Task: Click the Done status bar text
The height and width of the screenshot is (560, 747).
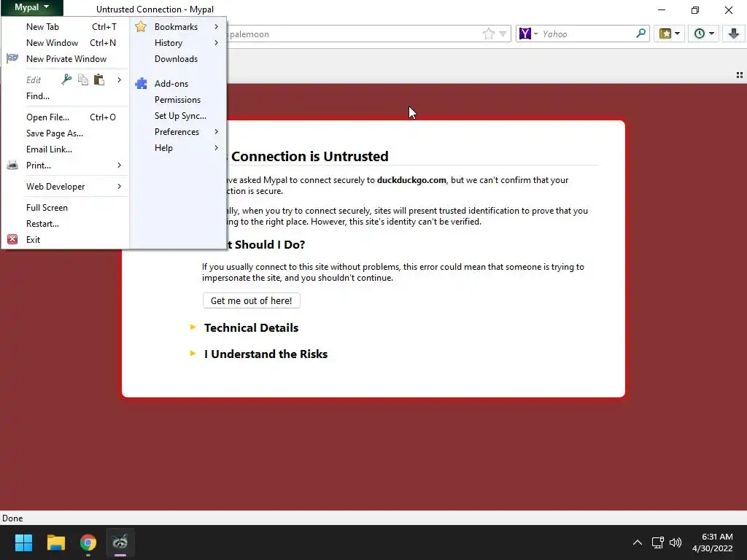Action: pyautogui.click(x=12, y=518)
